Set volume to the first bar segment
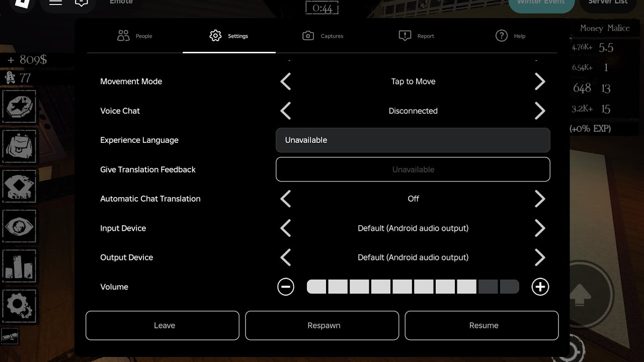Image resolution: width=644 pixels, height=362 pixels. pyautogui.click(x=316, y=287)
